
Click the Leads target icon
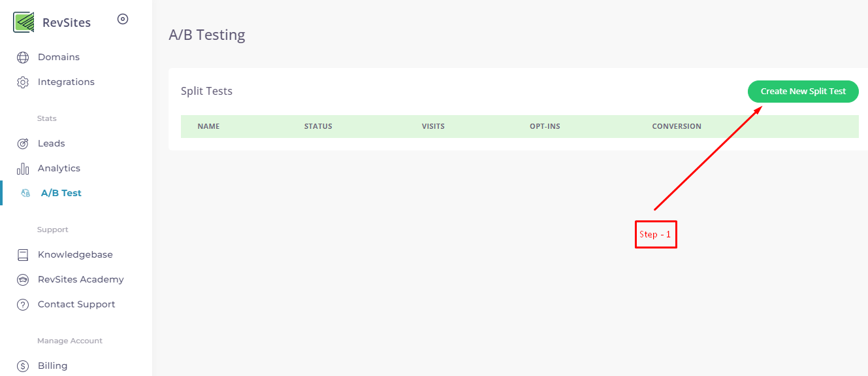(x=23, y=144)
